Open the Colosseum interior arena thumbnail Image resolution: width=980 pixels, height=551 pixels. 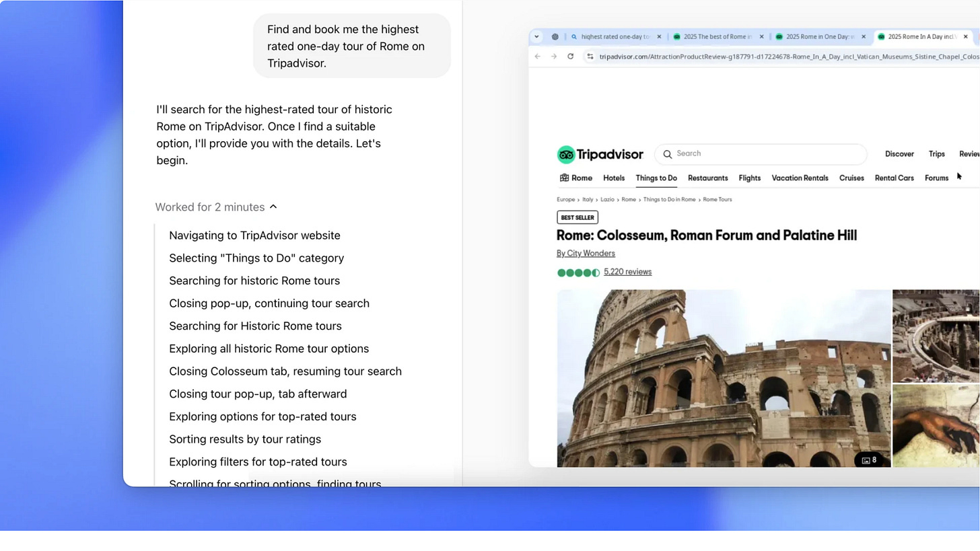click(936, 336)
